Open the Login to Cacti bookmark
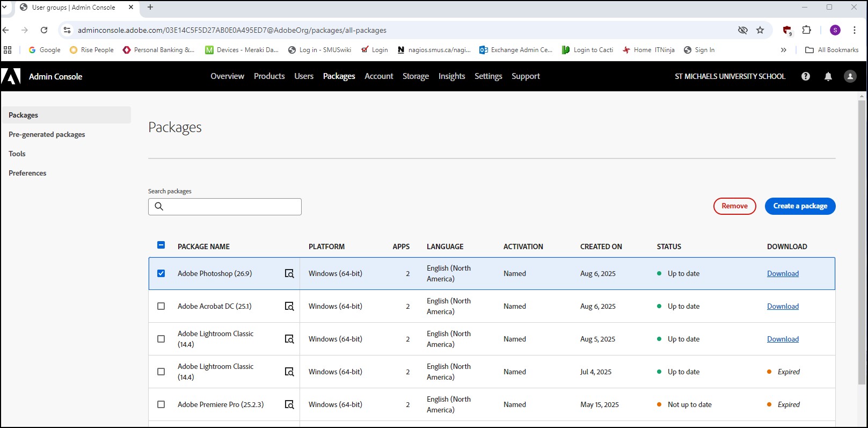The image size is (868, 428). [x=587, y=50]
